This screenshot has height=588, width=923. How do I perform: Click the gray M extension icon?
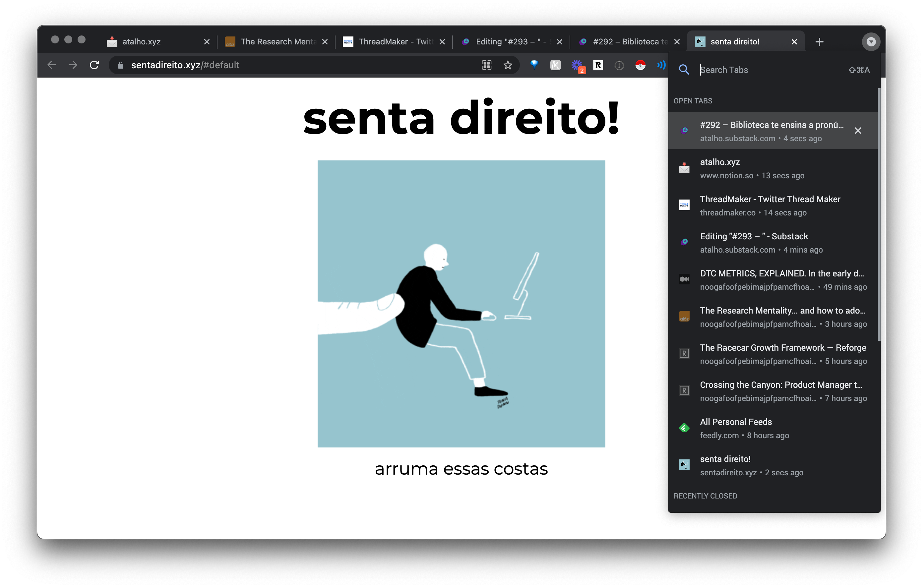click(x=555, y=65)
